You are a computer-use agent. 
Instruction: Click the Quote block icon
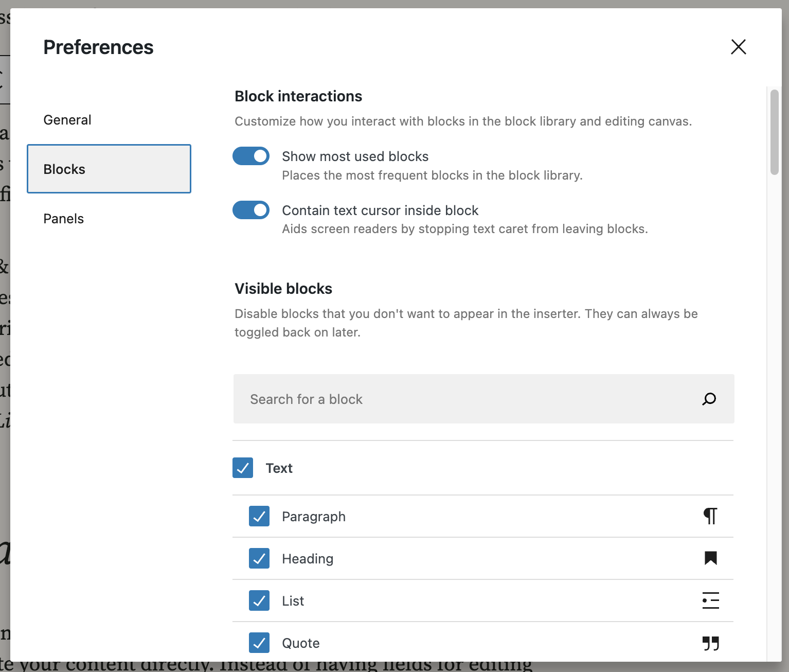(x=710, y=643)
